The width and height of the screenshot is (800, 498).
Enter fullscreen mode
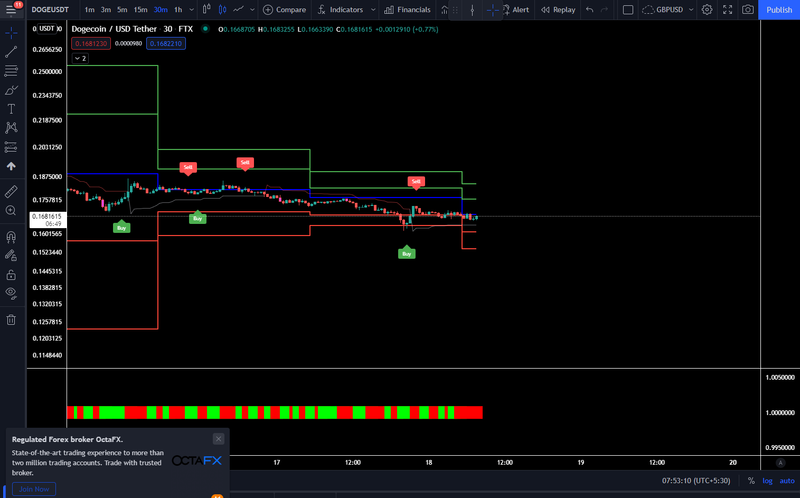[x=728, y=10]
